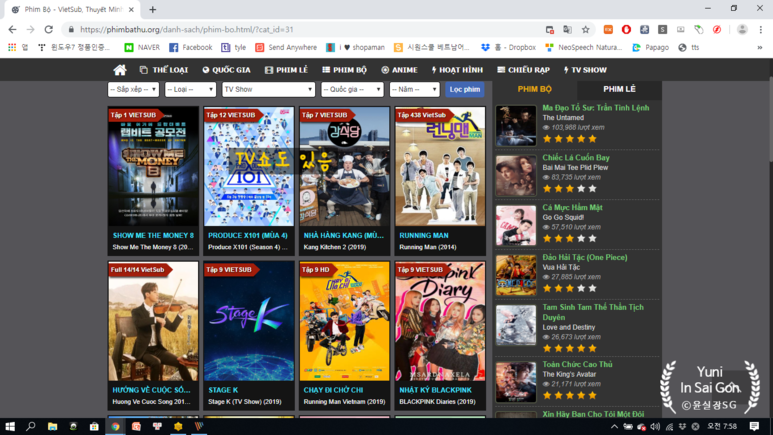
Task: Open the Loại type dropdown
Action: click(x=190, y=89)
